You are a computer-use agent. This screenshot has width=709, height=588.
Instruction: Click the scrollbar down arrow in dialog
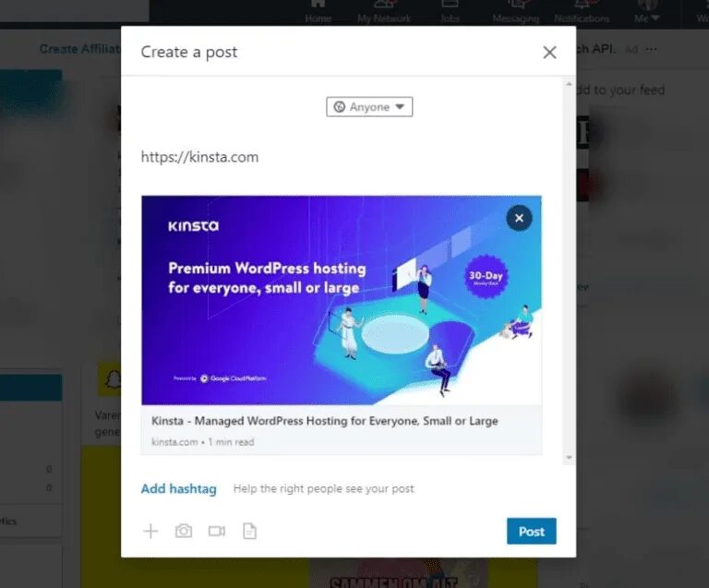coord(569,457)
